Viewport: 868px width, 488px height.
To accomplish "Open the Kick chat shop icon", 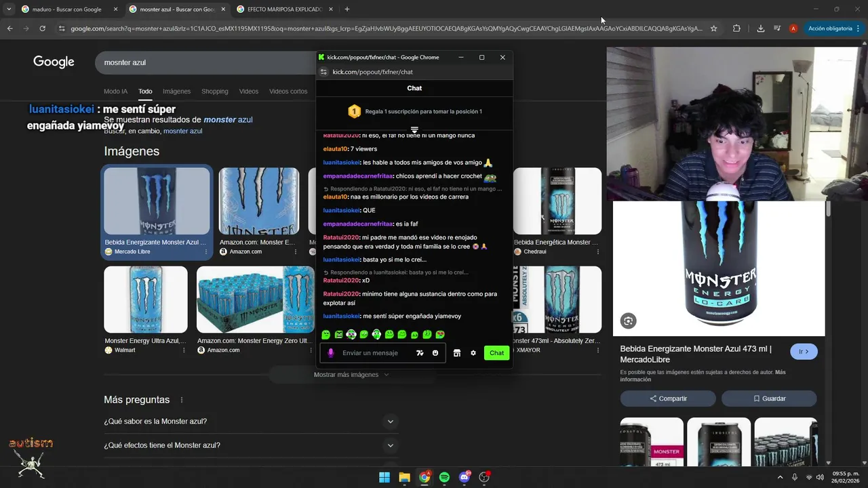I will [457, 352].
